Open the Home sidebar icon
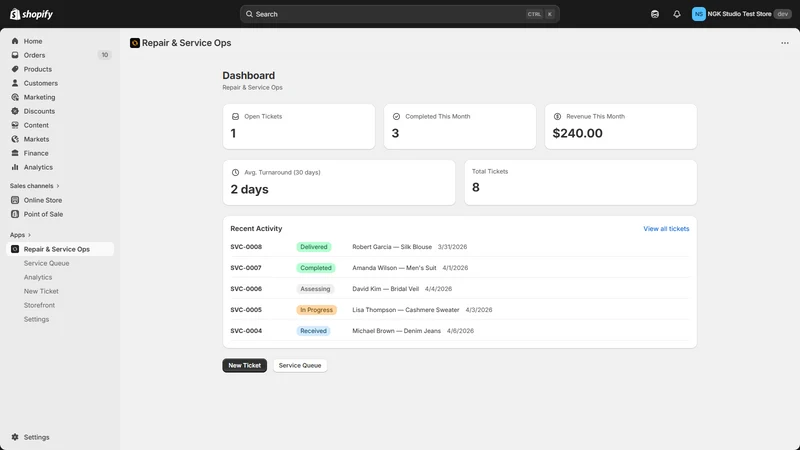This screenshot has height=450, width=800. pyautogui.click(x=15, y=41)
